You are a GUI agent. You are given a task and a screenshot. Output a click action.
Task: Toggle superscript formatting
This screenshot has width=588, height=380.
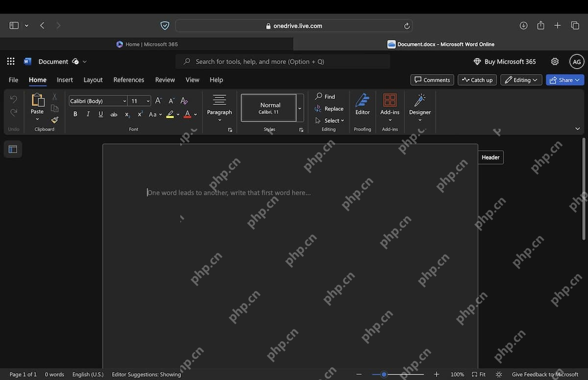coord(140,114)
